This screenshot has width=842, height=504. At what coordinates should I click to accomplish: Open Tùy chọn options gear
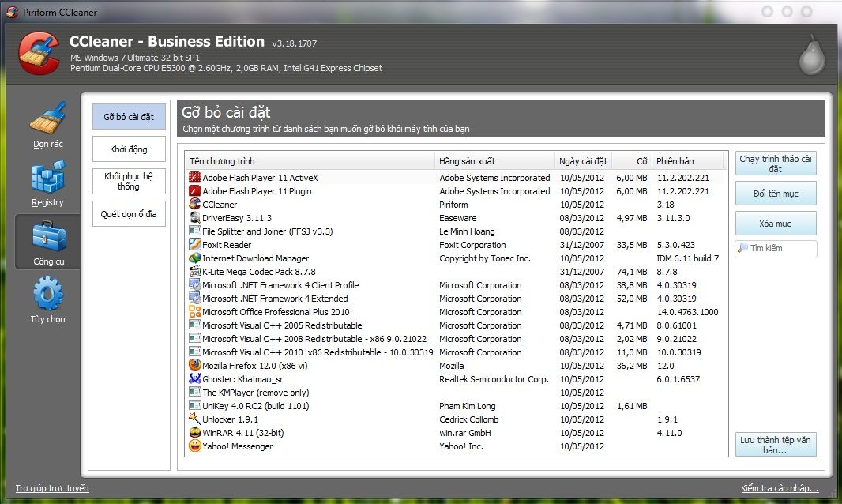pos(48,300)
